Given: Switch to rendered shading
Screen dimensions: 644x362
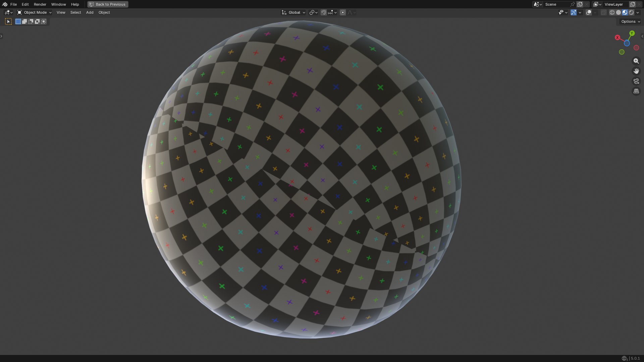Looking at the screenshot, I should (631, 12).
